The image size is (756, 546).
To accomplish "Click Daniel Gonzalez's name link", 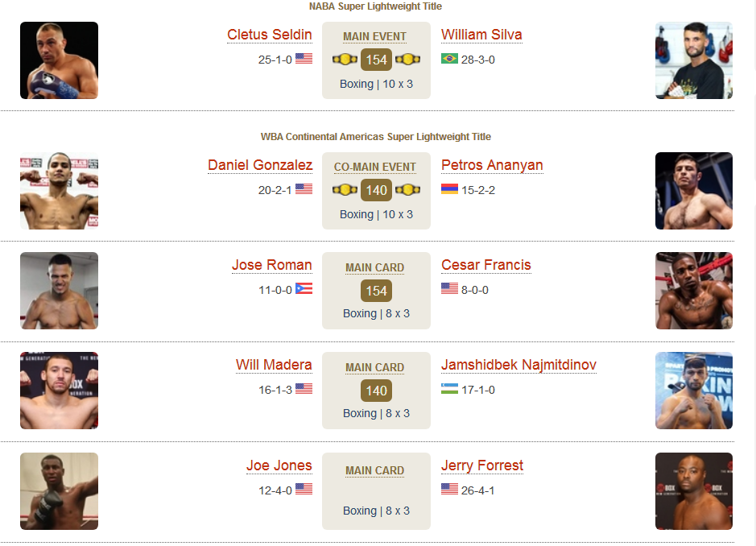I will tap(260, 165).
